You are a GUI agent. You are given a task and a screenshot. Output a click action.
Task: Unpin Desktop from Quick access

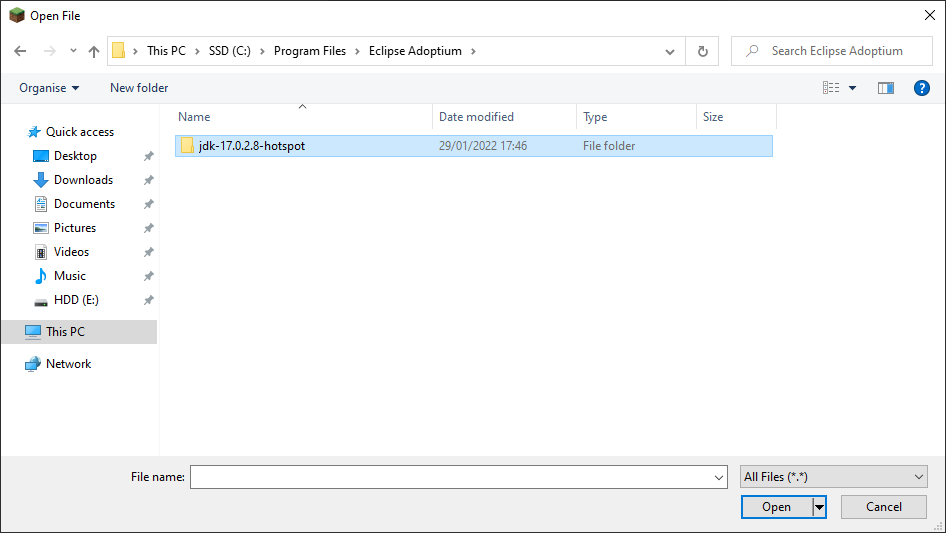pyautogui.click(x=148, y=156)
